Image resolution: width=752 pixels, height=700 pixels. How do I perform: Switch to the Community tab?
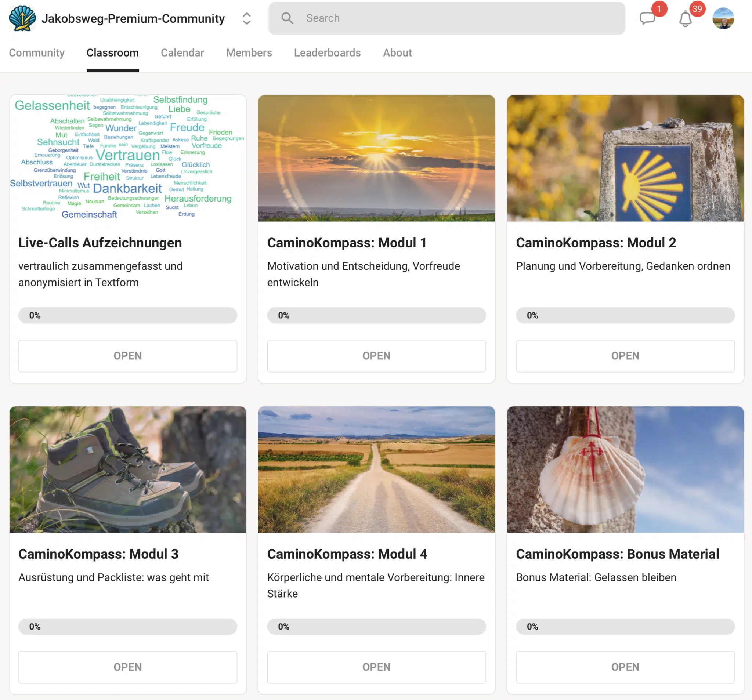point(37,52)
